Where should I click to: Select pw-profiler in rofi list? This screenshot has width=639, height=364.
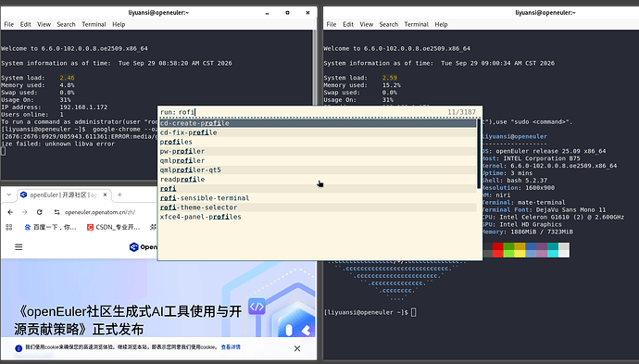(x=318, y=151)
